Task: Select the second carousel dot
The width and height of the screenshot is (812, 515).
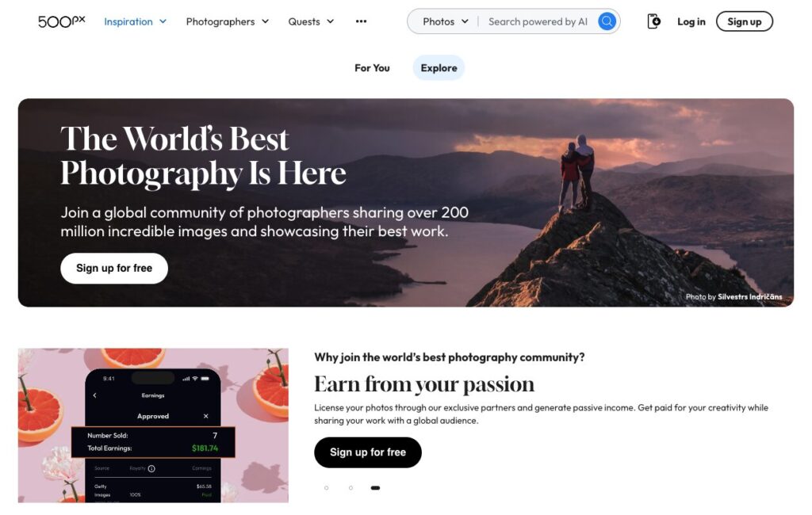Action: [350, 487]
